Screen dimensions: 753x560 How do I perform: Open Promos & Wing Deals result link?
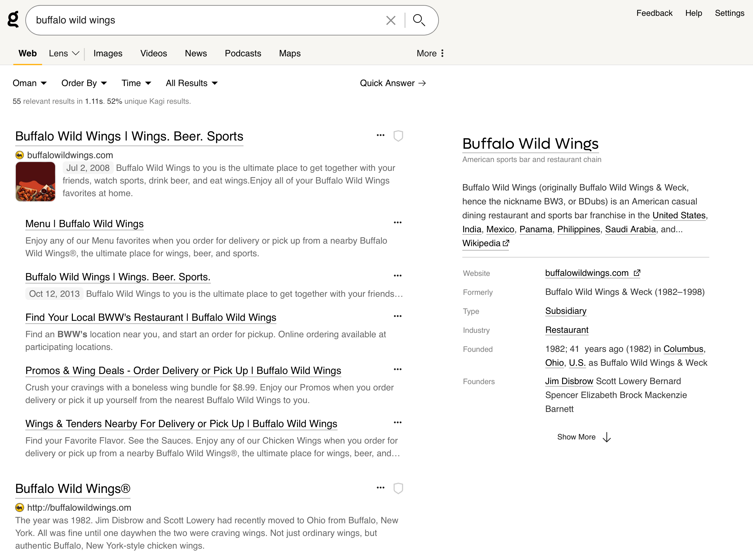[x=183, y=370]
